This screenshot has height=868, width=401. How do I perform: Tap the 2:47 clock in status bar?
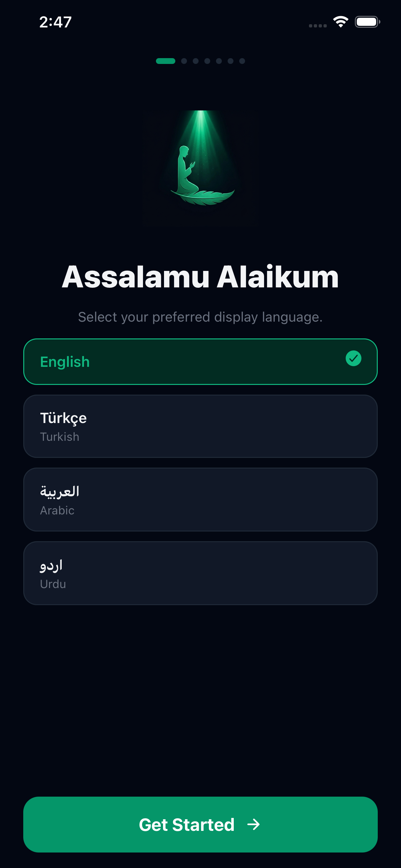click(x=56, y=22)
